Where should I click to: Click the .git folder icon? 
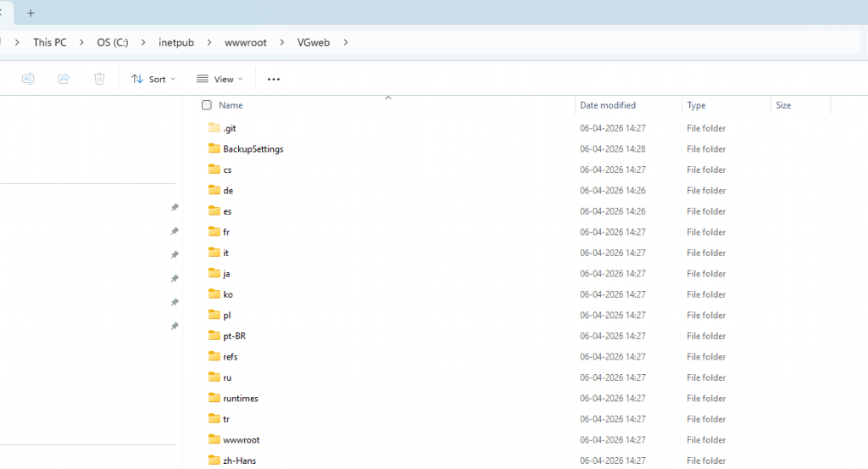(x=214, y=128)
